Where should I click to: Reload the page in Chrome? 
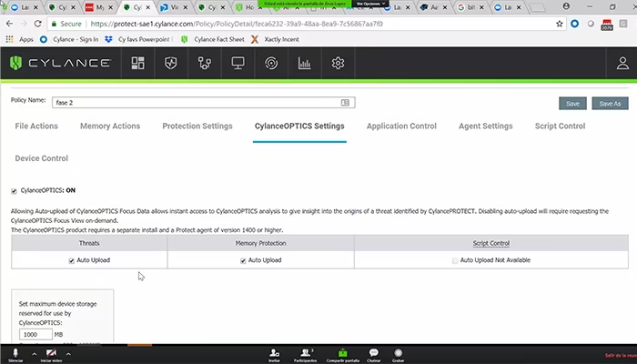tap(38, 24)
